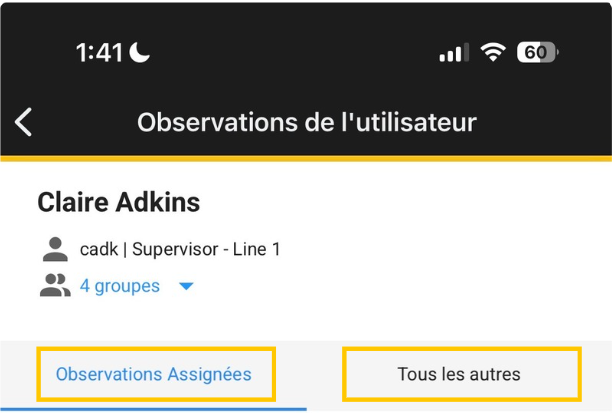Expand the groups dropdown arrow

pyautogui.click(x=186, y=287)
